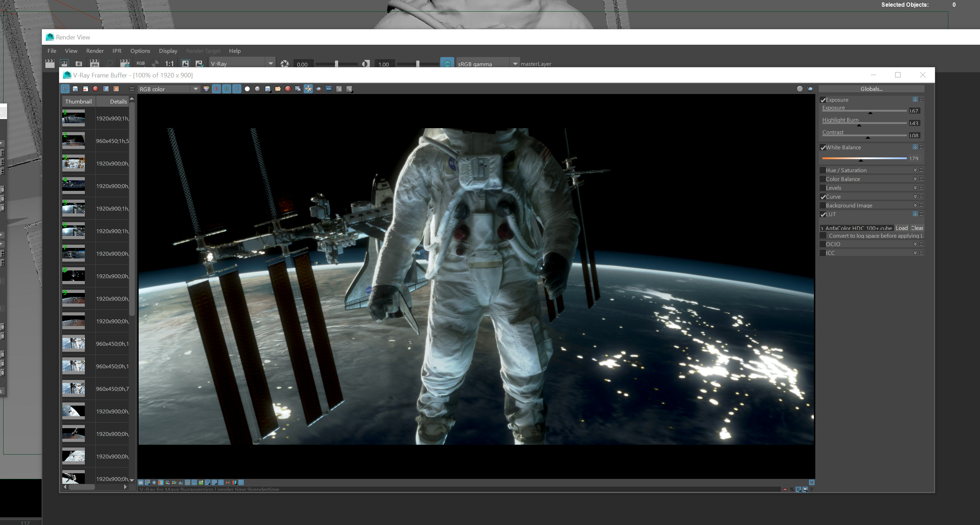
Task: Click the 1:1 real size button
Action: click(169, 64)
